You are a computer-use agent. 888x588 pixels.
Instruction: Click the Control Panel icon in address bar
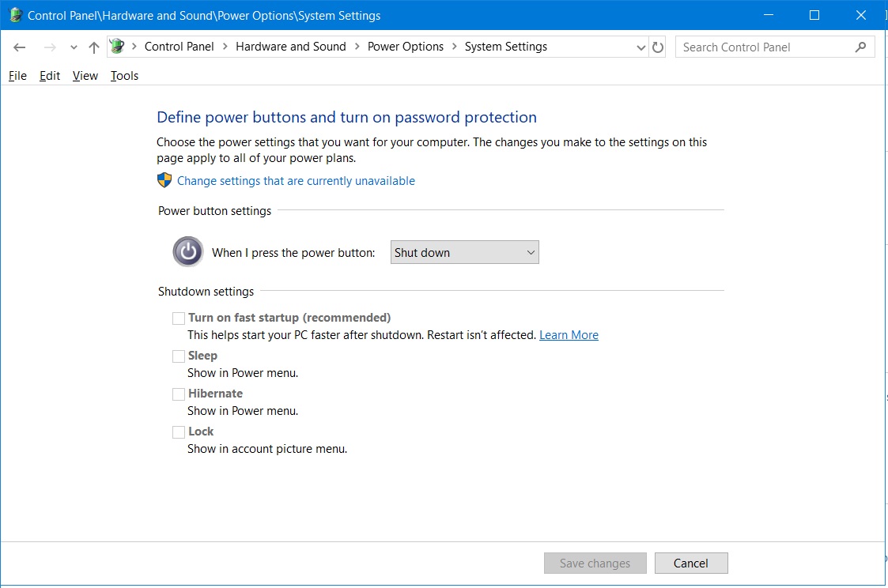[117, 47]
